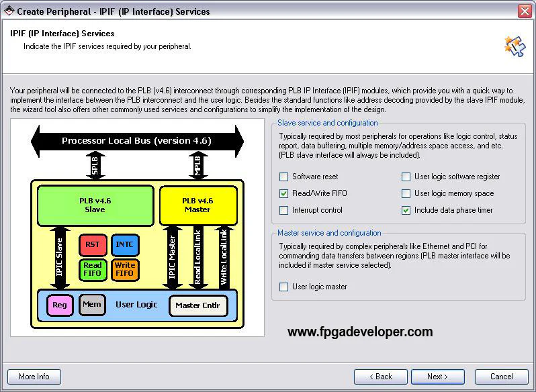Select the Read FIFO diagram block
The height and width of the screenshot is (392, 536).
coord(92,269)
